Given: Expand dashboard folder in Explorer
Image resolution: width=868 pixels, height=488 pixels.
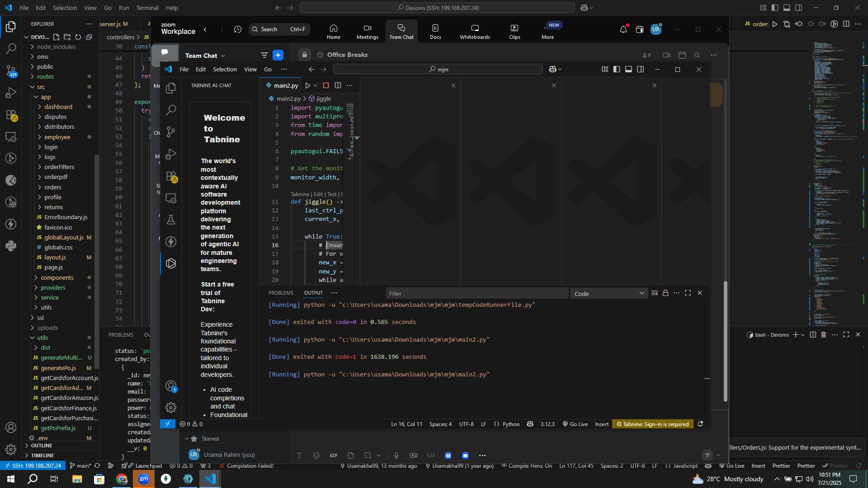Looking at the screenshot, I should tap(58, 107).
